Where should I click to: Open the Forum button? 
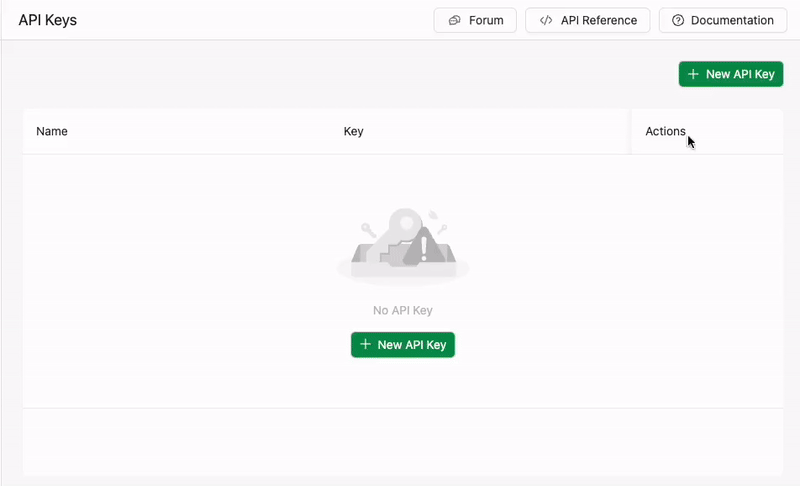coord(475,20)
